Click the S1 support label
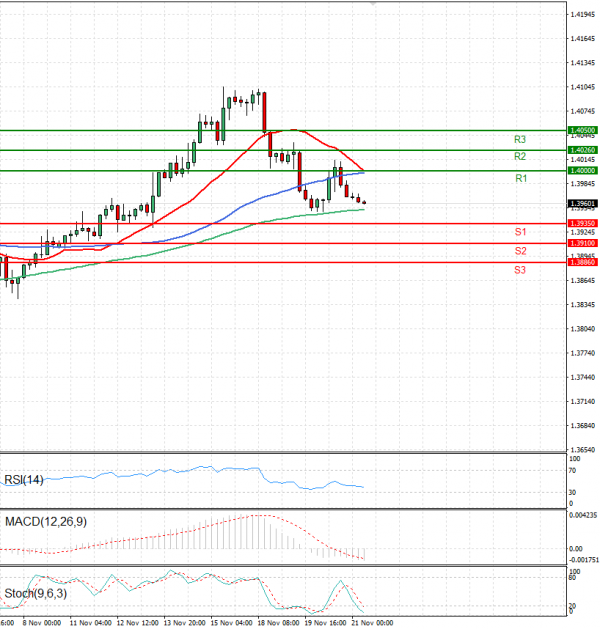The image size is (600, 629). [520, 232]
